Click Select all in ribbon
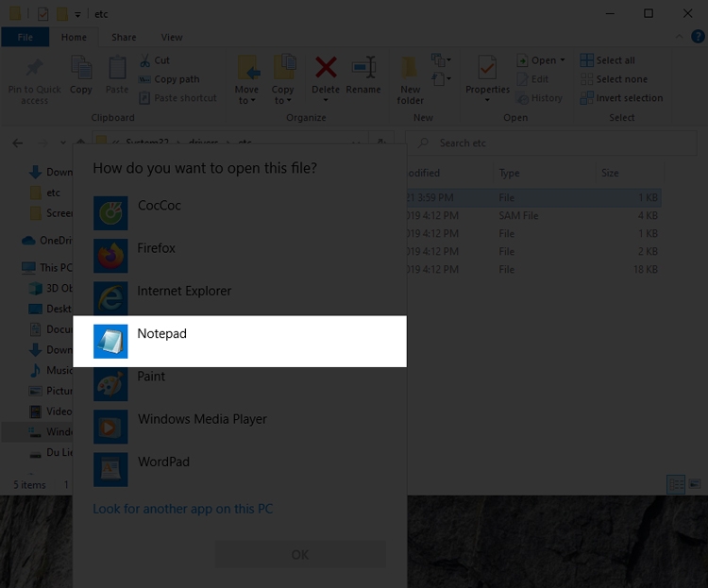The image size is (708, 588). click(x=608, y=60)
